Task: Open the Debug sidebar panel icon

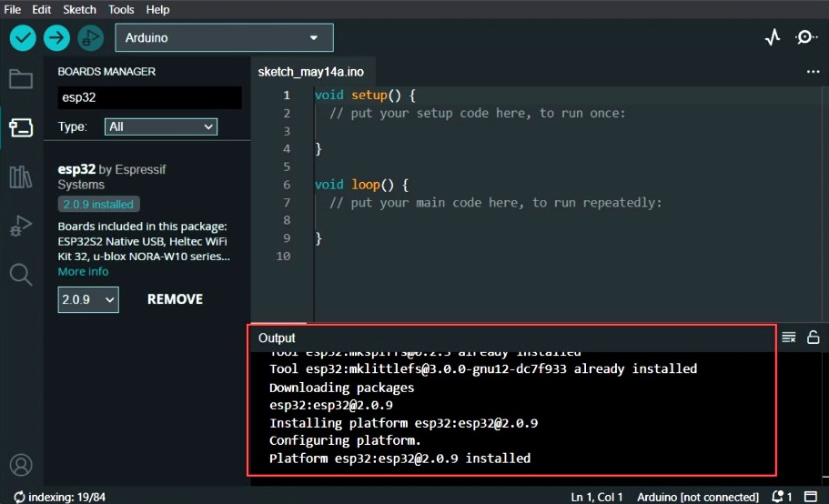Action: pos(21,227)
